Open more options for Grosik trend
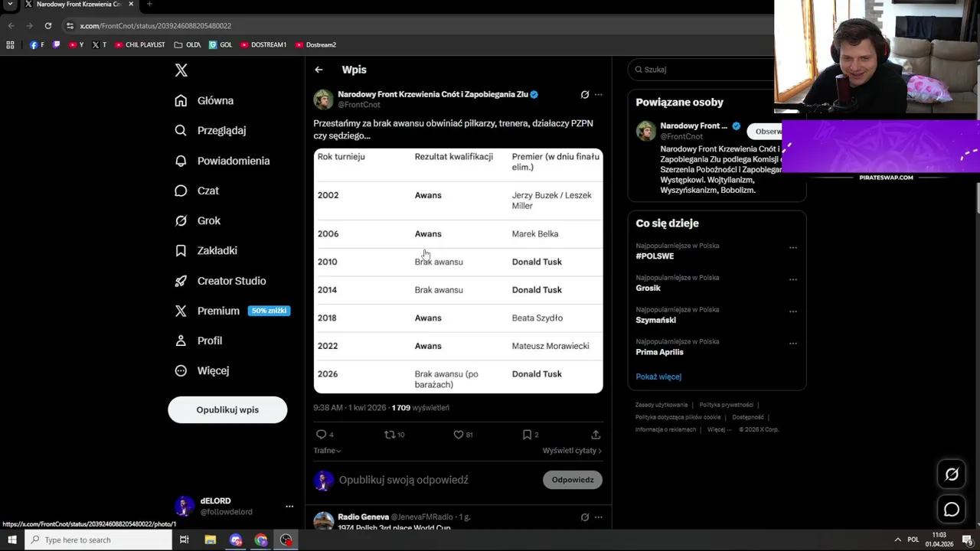The image size is (980, 551). tap(793, 279)
